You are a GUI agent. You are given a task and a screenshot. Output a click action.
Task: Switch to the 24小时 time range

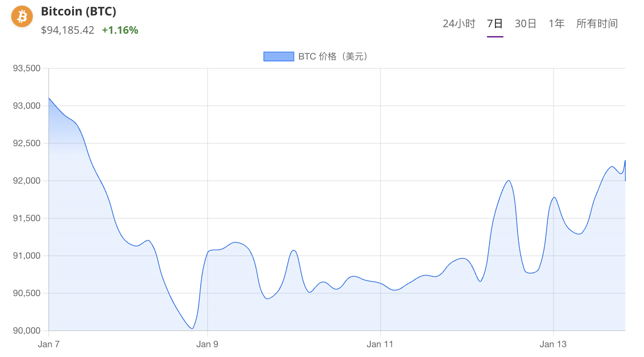[x=459, y=24]
